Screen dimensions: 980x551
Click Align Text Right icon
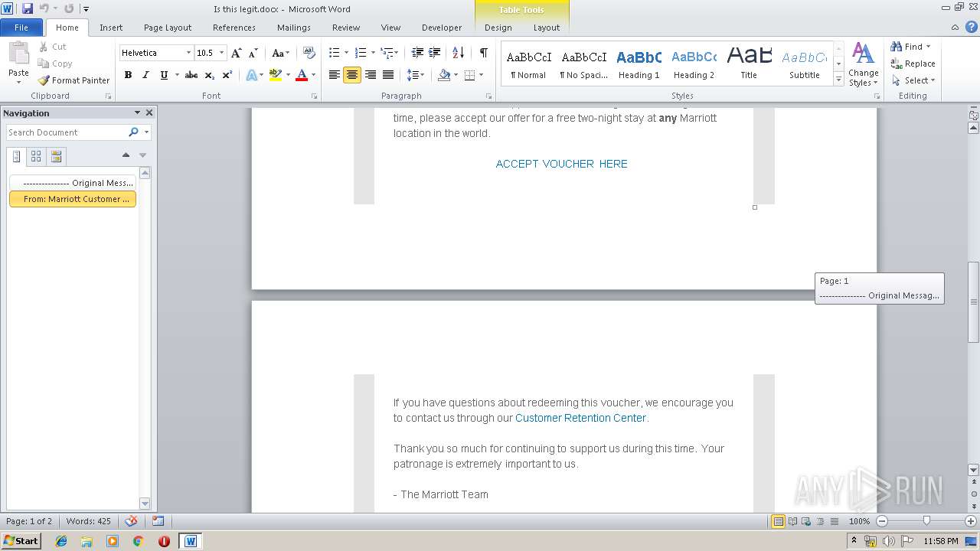click(371, 75)
